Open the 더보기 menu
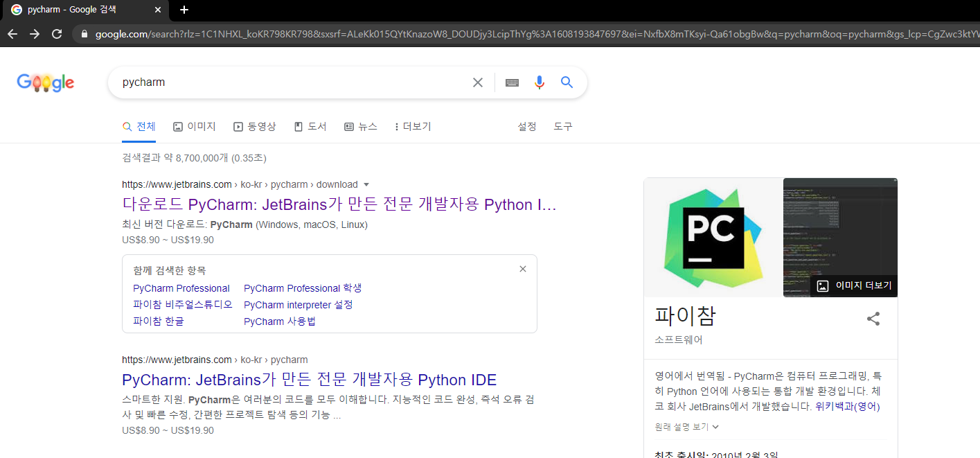The image size is (980, 458). (x=413, y=126)
